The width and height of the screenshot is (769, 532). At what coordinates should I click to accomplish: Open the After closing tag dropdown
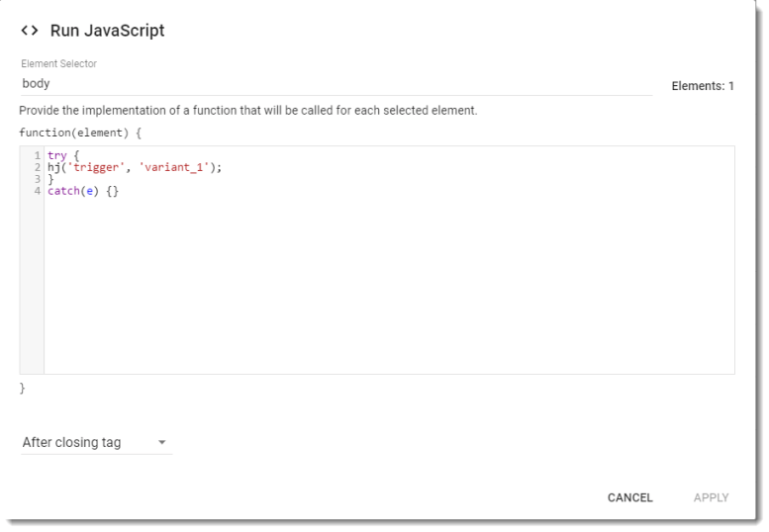coord(96,442)
